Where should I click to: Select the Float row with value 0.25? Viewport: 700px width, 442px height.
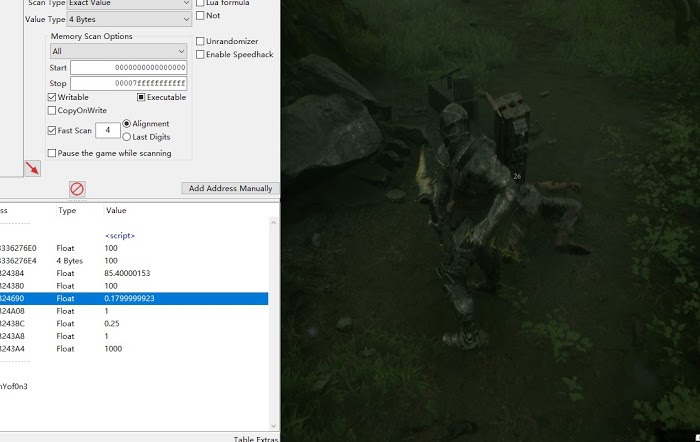tap(134, 324)
